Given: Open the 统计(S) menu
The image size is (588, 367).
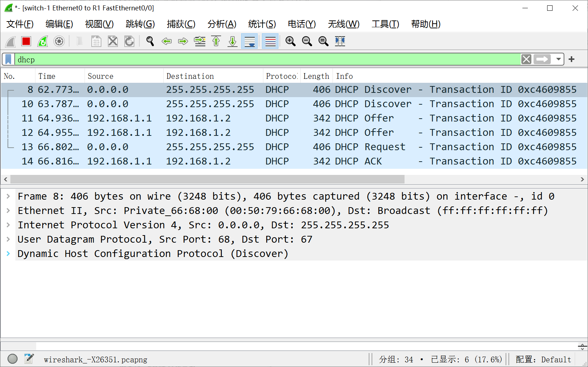Looking at the screenshot, I should [262, 24].
